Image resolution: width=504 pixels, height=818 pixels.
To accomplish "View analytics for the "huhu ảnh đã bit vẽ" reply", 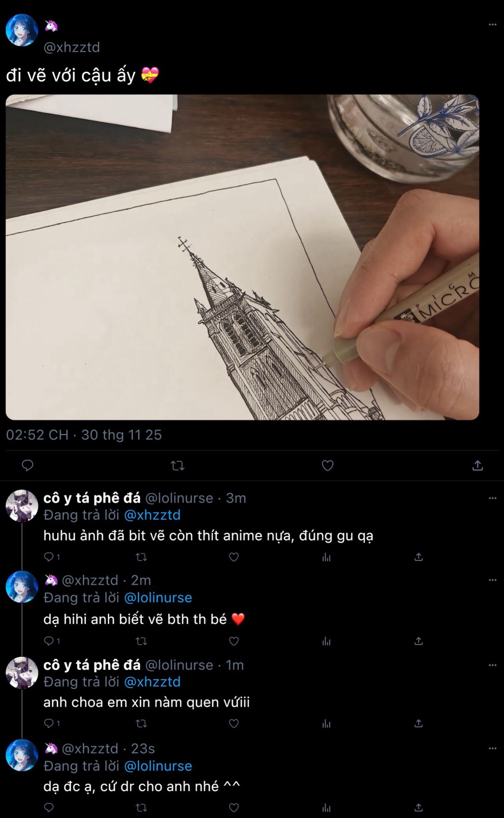I will [326, 557].
